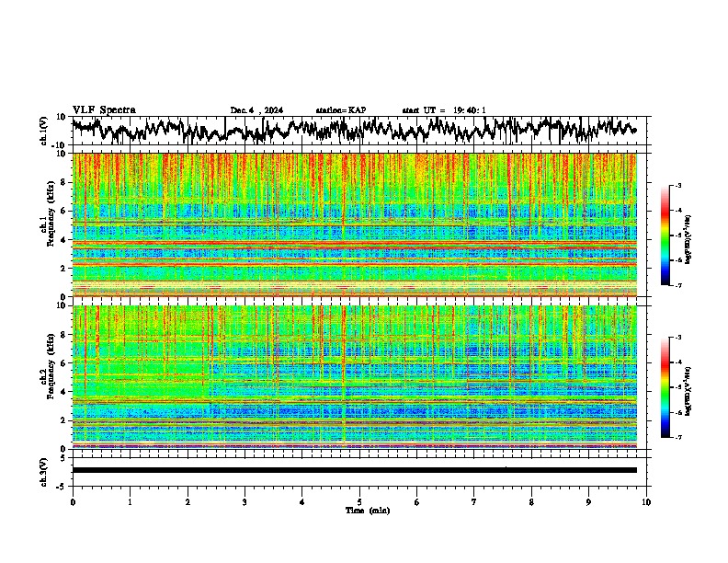Click the ch.1(V) waveform trace
The image size is (728, 563).
point(354,130)
